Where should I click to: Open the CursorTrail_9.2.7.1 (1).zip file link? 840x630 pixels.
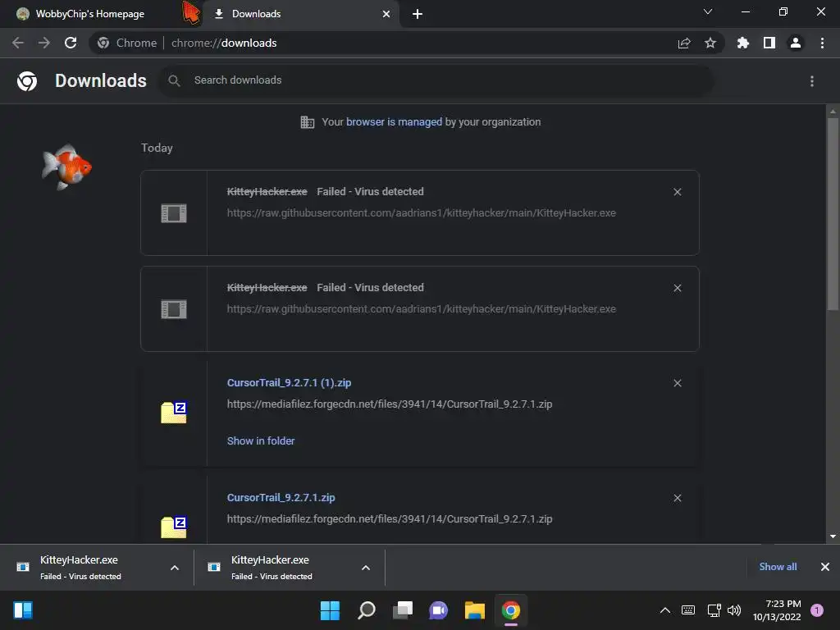pyautogui.click(x=289, y=382)
